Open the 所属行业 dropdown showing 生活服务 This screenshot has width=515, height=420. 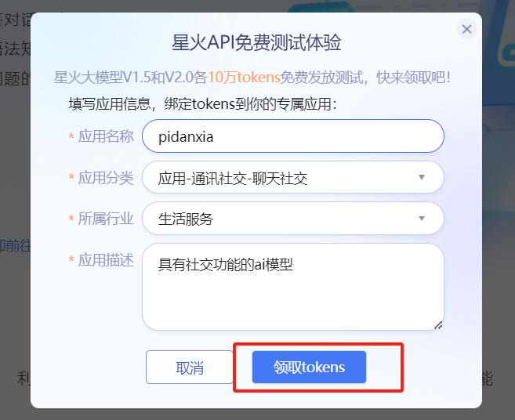coord(282,219)
